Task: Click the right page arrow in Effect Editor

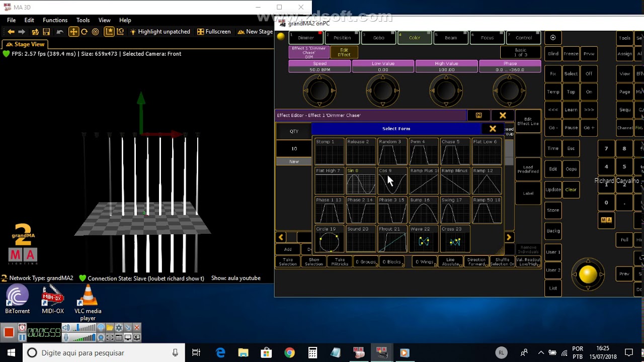Action: (x=509, y=237)
